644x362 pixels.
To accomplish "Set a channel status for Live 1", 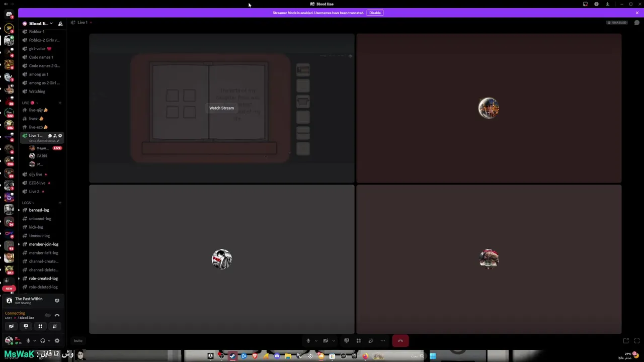I will click(44, 141).
